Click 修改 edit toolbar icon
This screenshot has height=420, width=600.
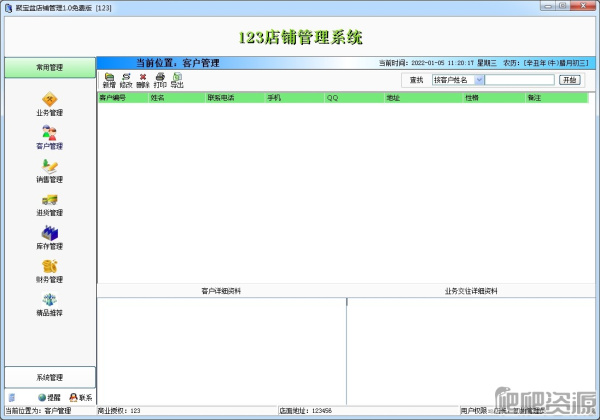(x=126, y=80)
